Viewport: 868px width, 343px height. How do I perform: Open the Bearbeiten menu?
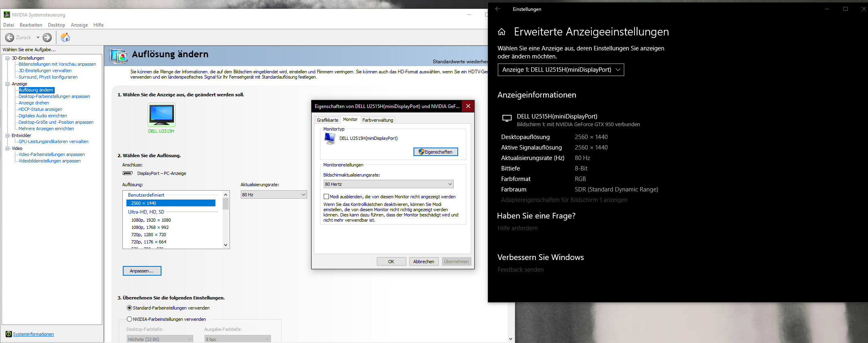31,25
